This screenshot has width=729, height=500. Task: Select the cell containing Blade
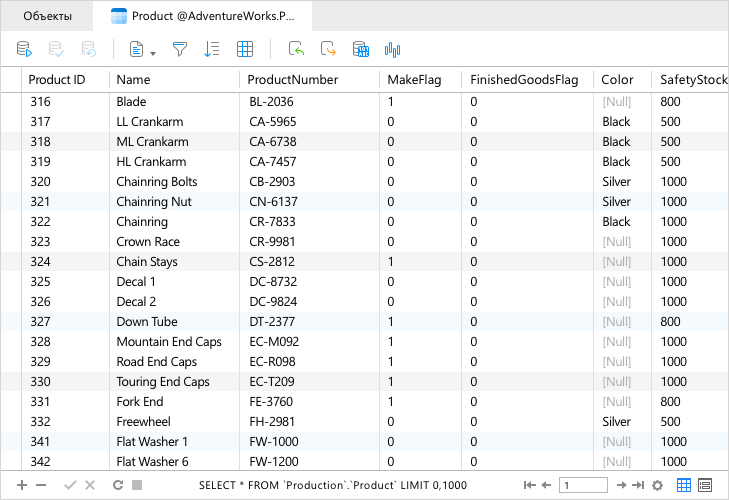point(174,101)
